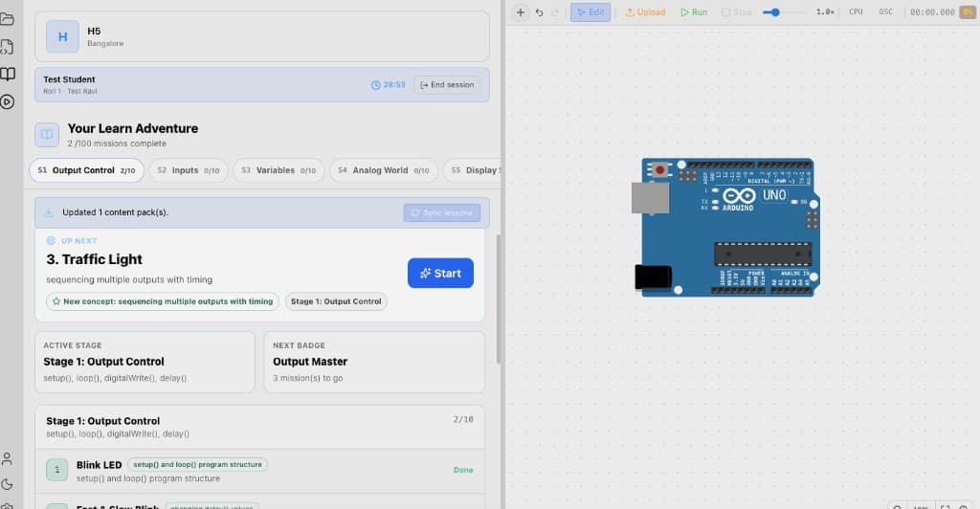Click the circled play icon in sidebar
The width and height of the screenshot is (980, 509).
pos(8,101)
